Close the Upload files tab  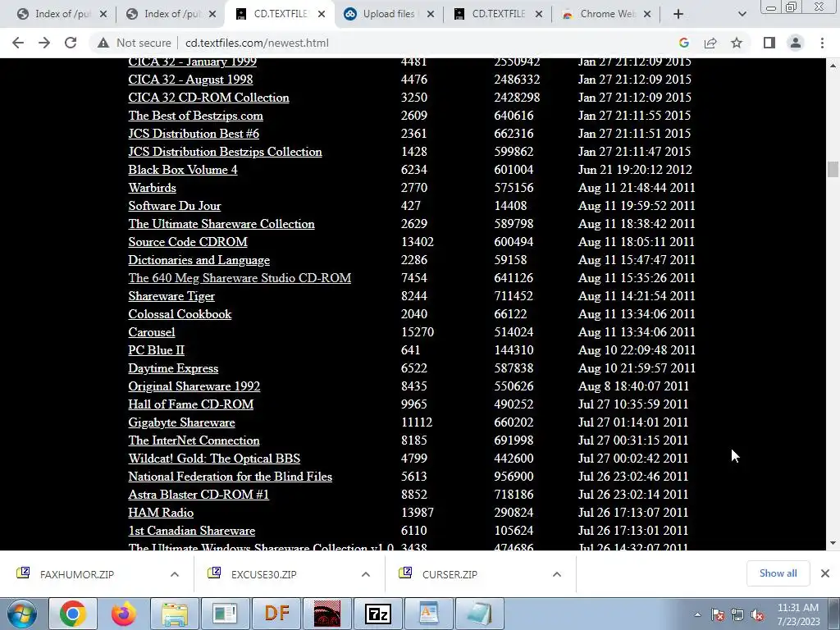430,14
